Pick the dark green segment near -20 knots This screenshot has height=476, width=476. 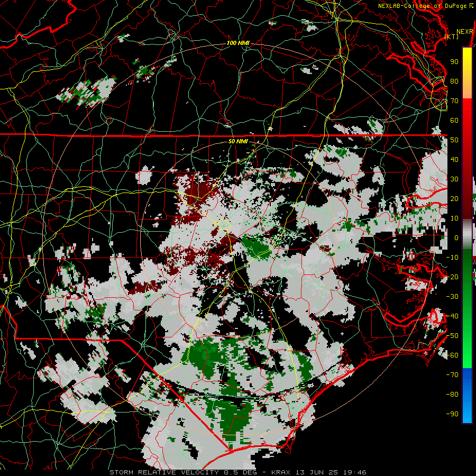pyautogui.click(x=467, y=273)
